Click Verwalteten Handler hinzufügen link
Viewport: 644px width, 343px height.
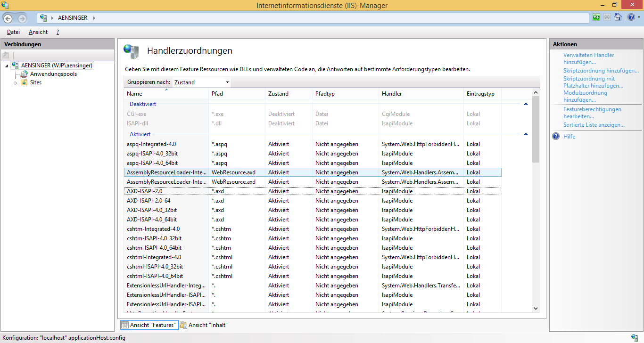[589, 58]
